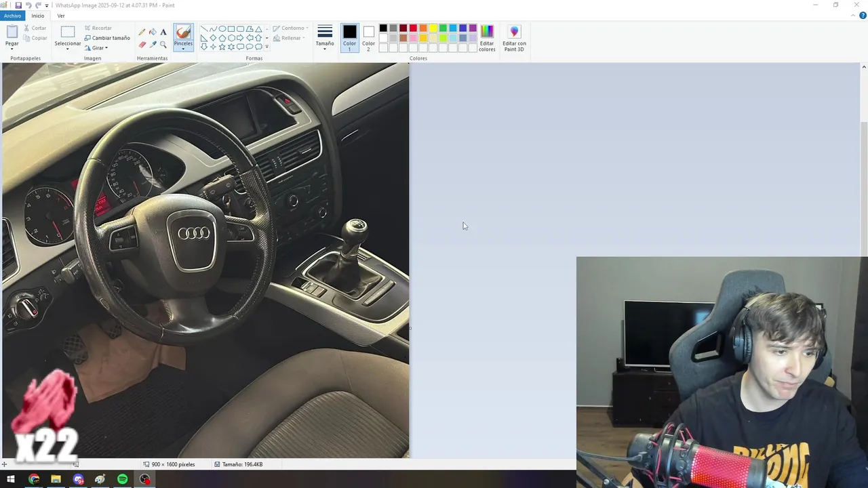Expand the Pegar dropdown arrow
The height and width of the screenshot is (488, 868).
[12, 49]
